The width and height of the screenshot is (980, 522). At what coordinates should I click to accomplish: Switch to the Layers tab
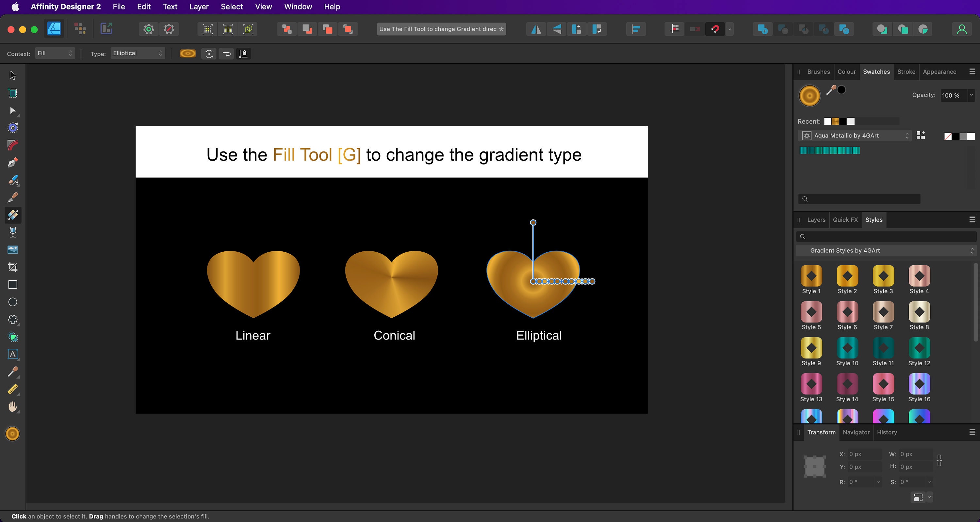[816, 220]
